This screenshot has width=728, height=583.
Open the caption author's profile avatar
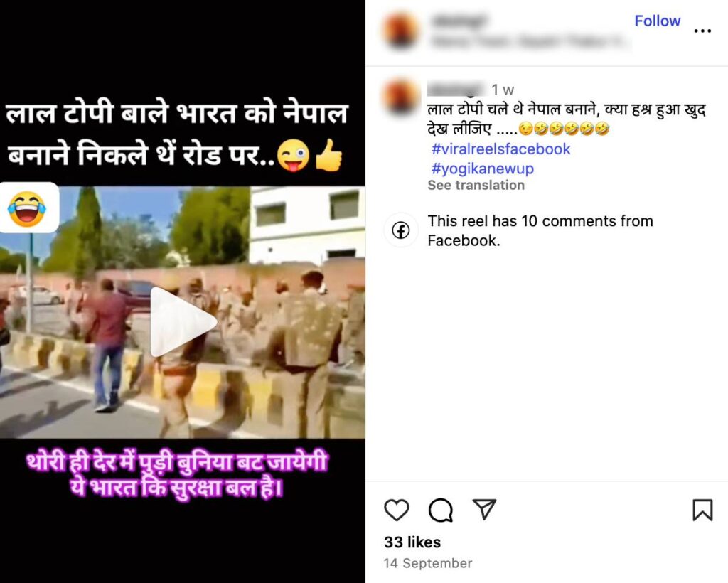click(x=401, y=97)
